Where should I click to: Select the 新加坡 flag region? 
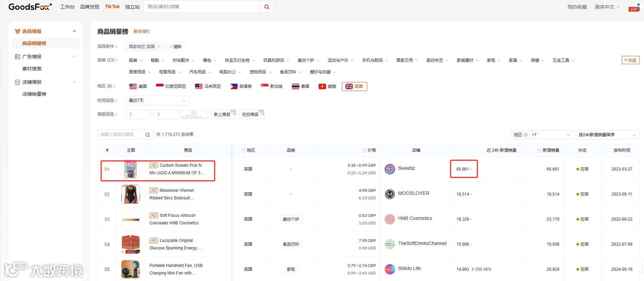coord(272,86)
